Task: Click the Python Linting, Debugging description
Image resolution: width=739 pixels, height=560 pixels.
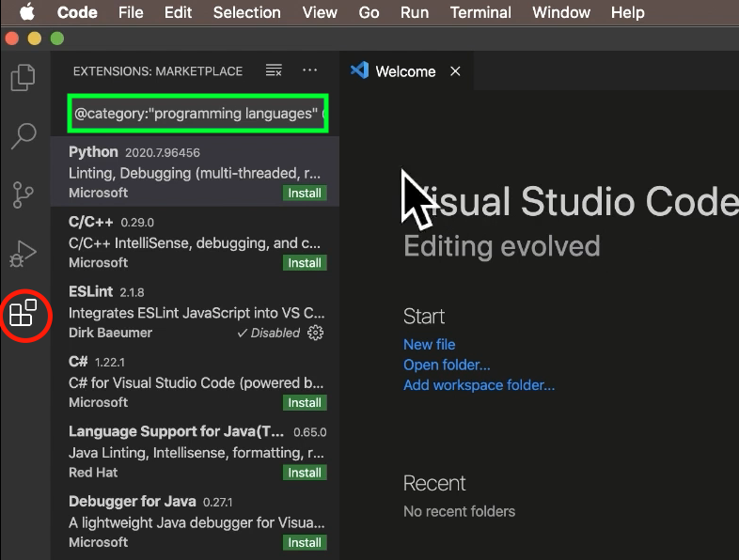Action: [x=195, y=173]
